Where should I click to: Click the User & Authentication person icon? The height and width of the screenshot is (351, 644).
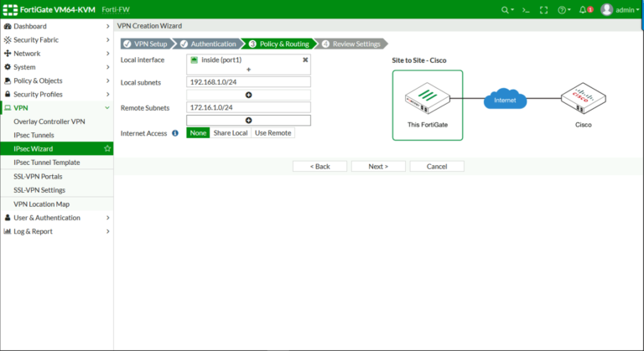(8, 218)
